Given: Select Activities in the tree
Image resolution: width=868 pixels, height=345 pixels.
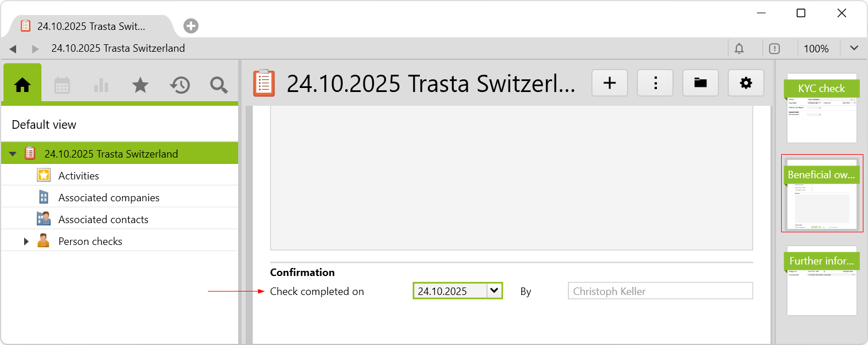Looking at the screenshot, I should click(78, 176).
